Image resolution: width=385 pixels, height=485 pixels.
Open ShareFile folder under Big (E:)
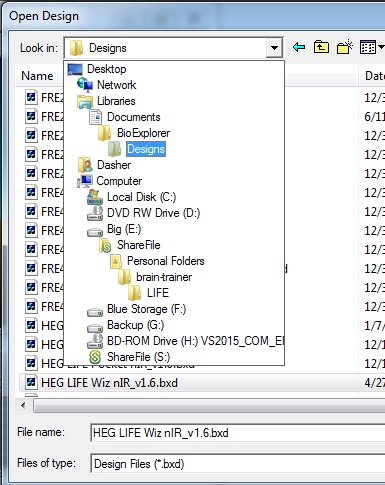tap(138, 245)
